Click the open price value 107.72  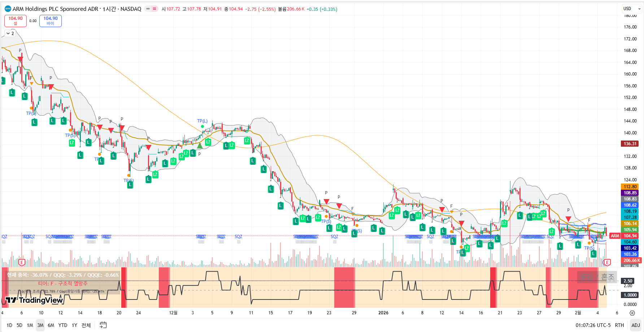[173, 9]
